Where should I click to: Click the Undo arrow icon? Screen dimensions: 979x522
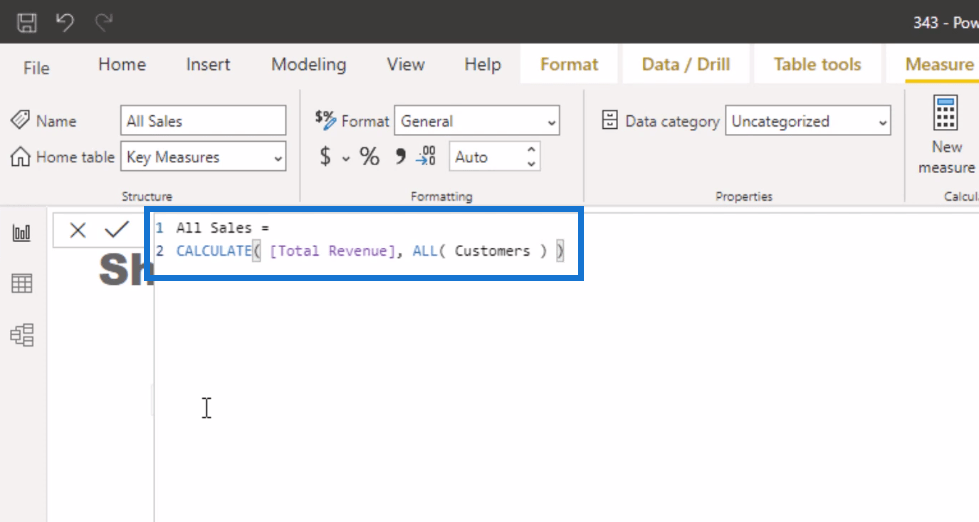pyautogui.click(x=65, y=21)
